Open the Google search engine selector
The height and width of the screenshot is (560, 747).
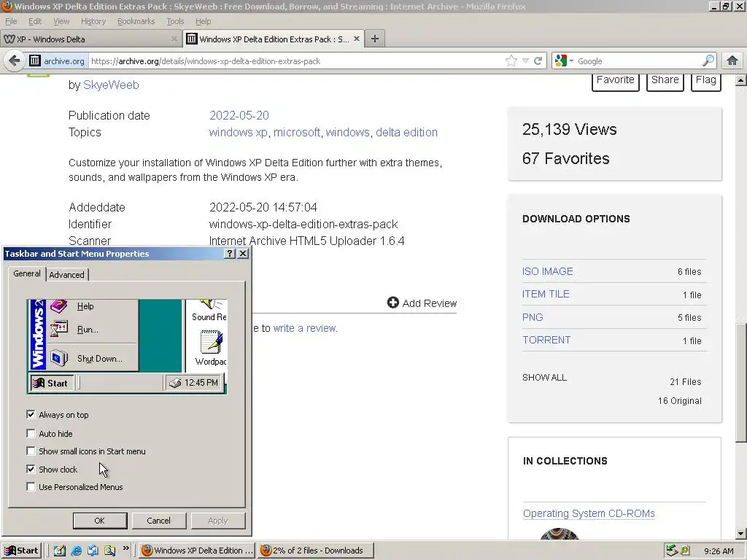point(564,61)
